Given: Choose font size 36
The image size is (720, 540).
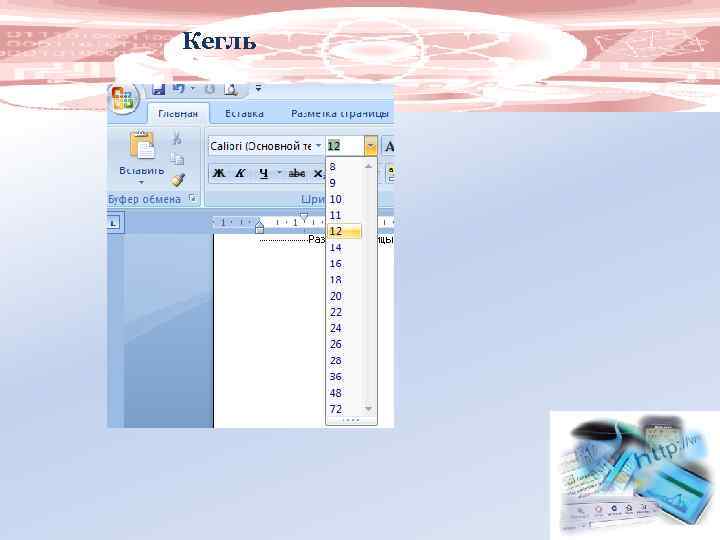Looking at the screenshot, I should point(344,377).
